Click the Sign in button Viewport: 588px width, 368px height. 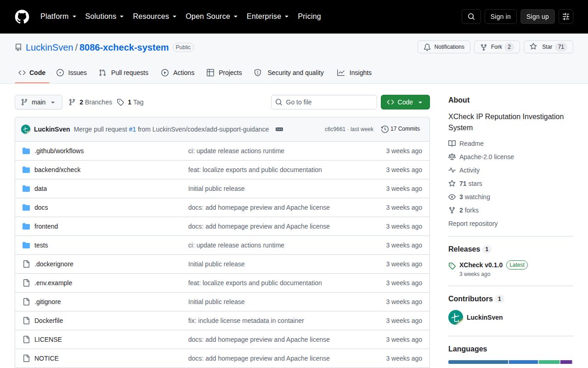tap(501, 17)
